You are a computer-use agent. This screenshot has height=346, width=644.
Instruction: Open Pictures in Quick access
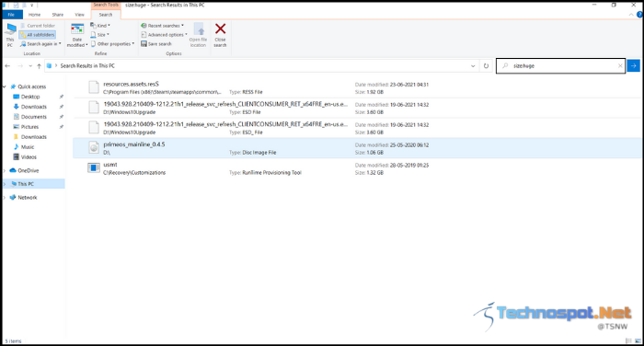[29, 127]
